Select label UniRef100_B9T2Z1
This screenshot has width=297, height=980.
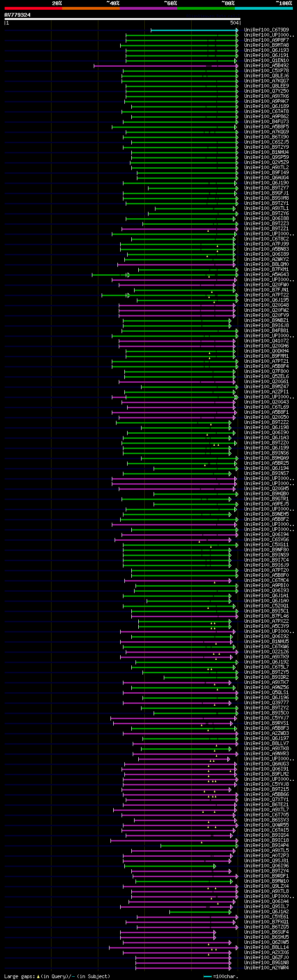coord(266,229)
